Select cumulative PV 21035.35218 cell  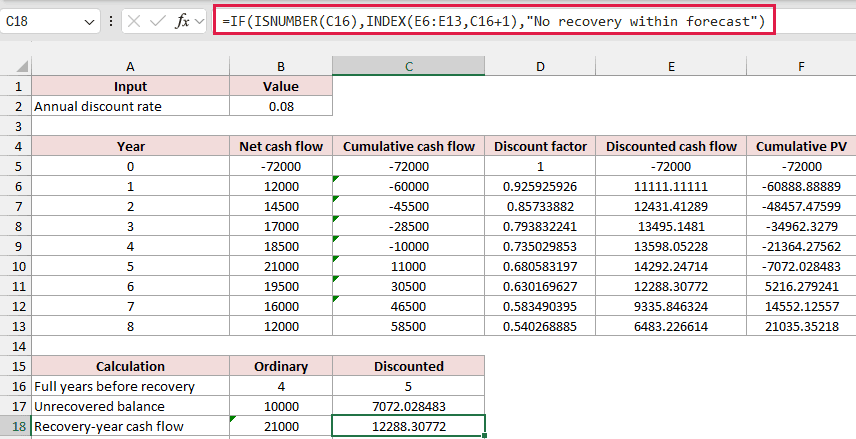coord(801,327)
